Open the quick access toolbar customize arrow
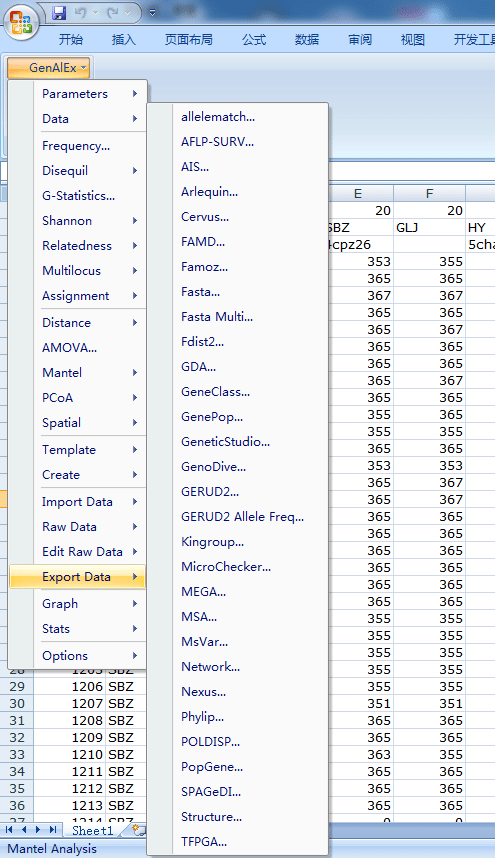This screenshot has height=858, width=495. [153, 12]
